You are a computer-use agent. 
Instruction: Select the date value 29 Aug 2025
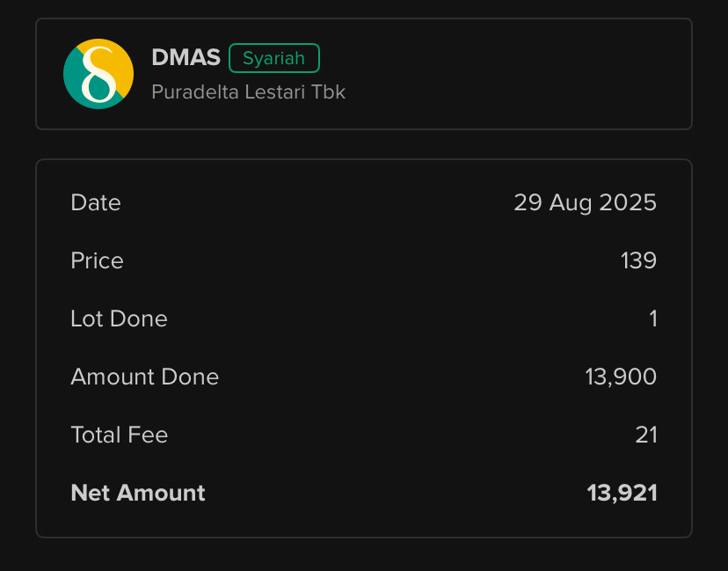tap(585, 202)
